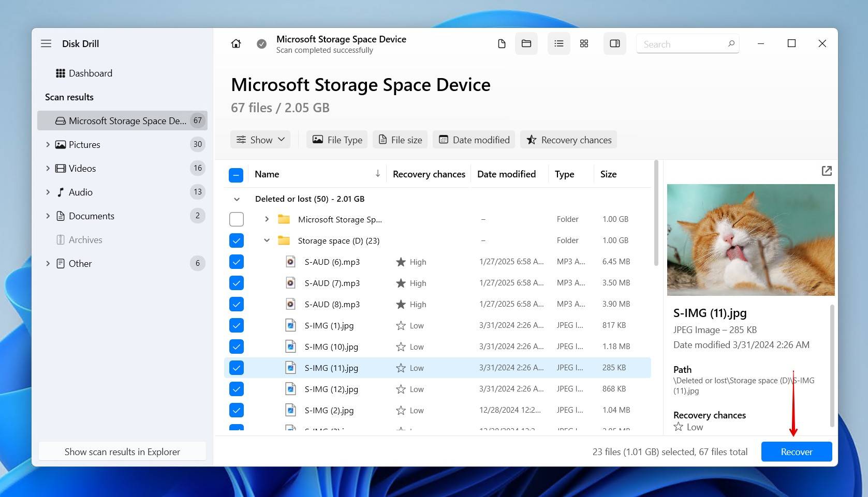Click the file/document icon in the toolbar
The height and width of the screenshot is (497, 868).
pyautogui.click(x=501, y=43)
